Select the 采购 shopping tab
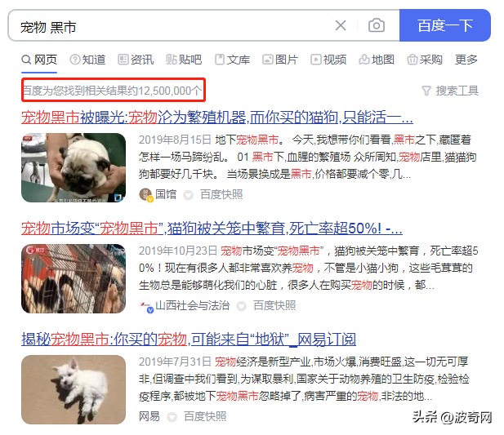The width and height of the screenshot is (504, 435). 425,60
